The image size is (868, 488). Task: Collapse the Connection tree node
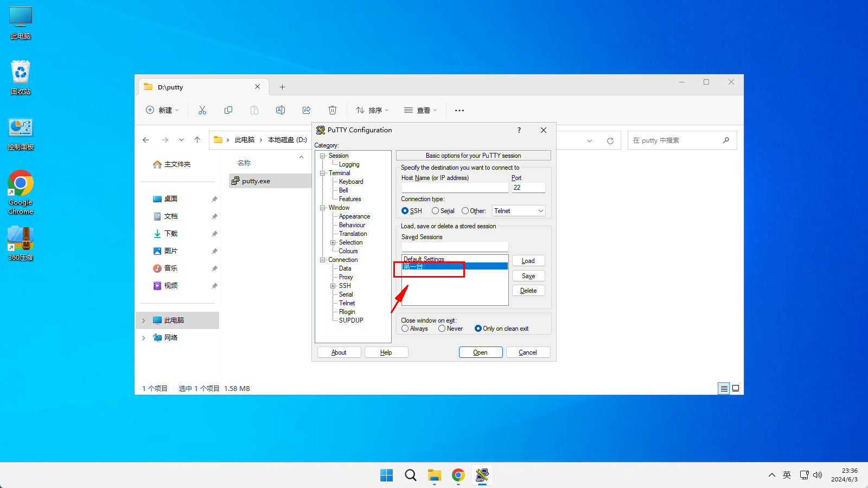(x=323, y=260)
